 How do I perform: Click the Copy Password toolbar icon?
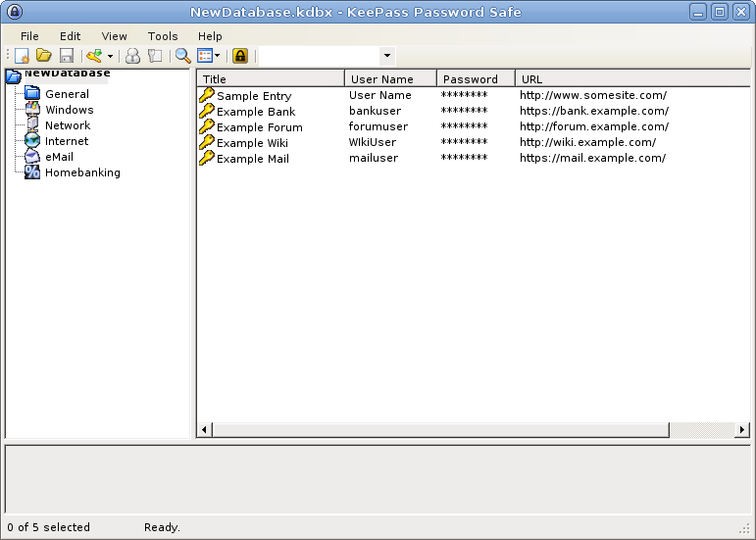tap(155, 56)
